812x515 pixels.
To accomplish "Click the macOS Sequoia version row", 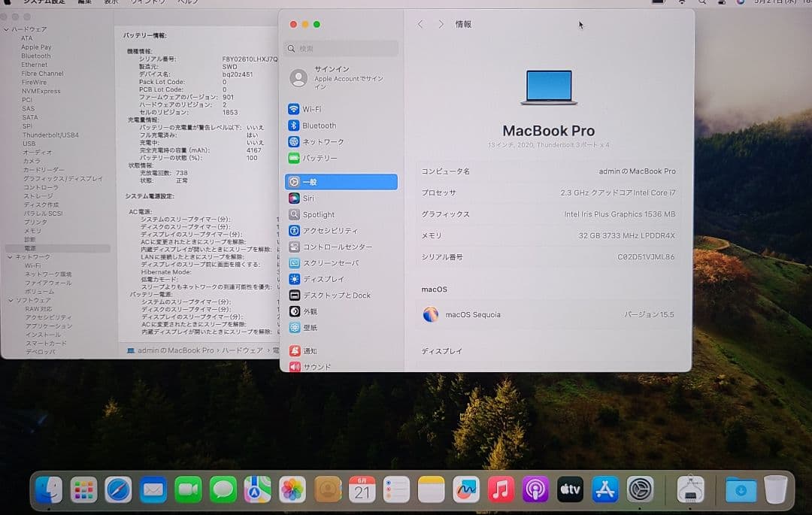I will 548,315.
